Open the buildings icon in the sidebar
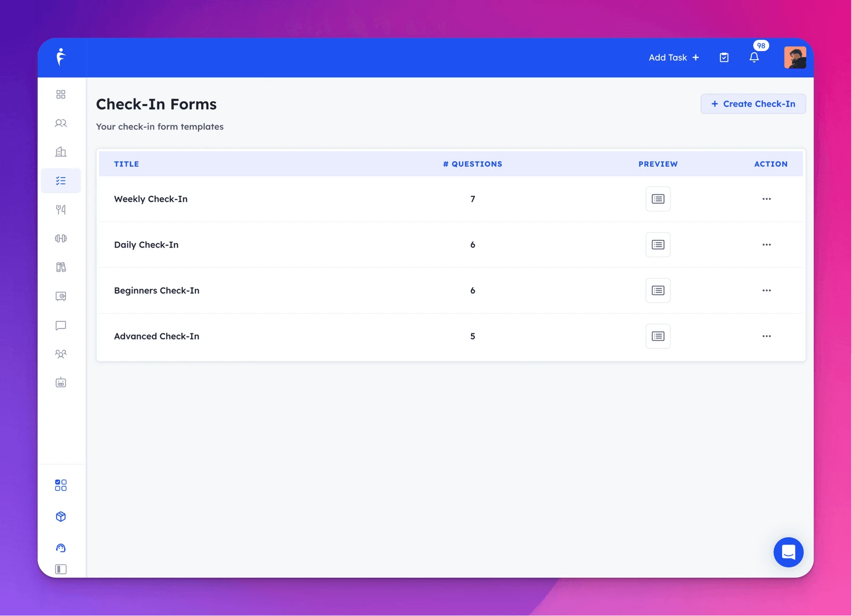Viewport: 852px width, 616px height. coord(61,152)
